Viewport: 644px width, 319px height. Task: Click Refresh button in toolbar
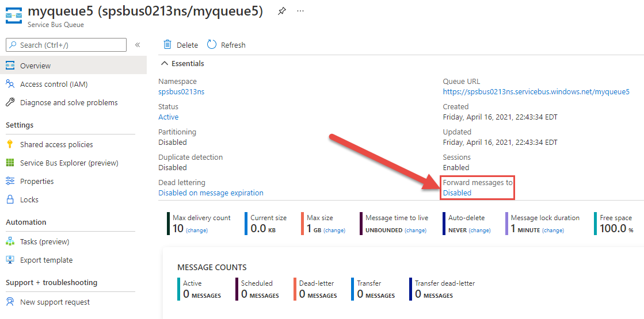click(226, 45)
